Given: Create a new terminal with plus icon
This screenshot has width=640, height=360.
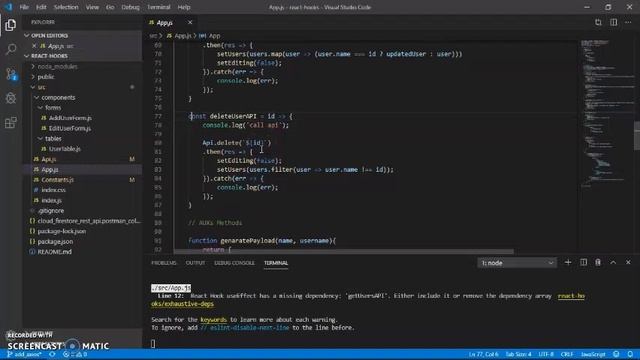Looking at the screenshot, I should tap(568, 262).
